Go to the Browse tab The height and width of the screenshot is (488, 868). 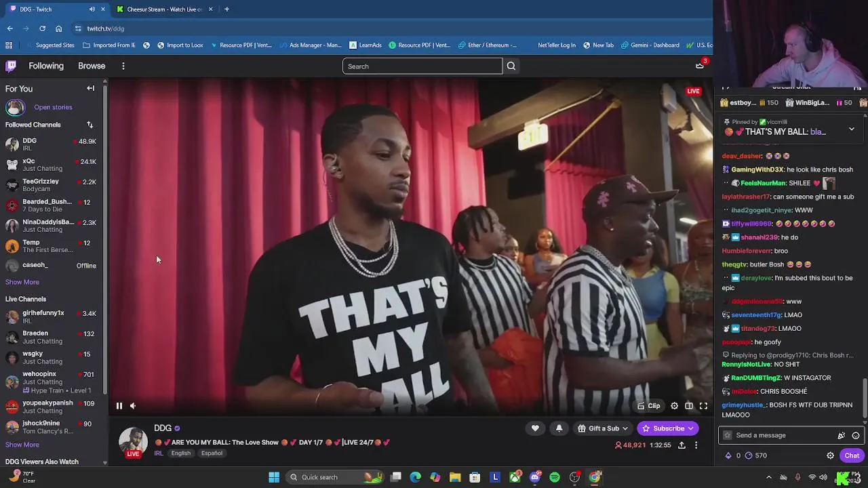92,66
